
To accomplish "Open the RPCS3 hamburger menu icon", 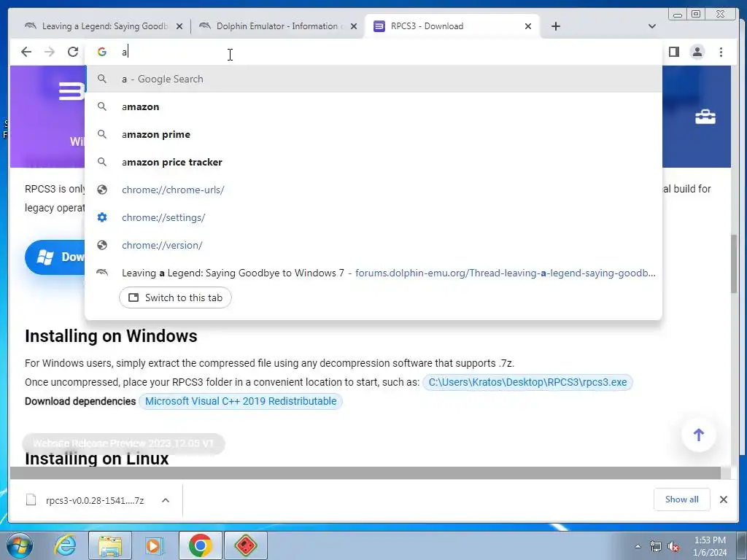I will tap(72, 91).
